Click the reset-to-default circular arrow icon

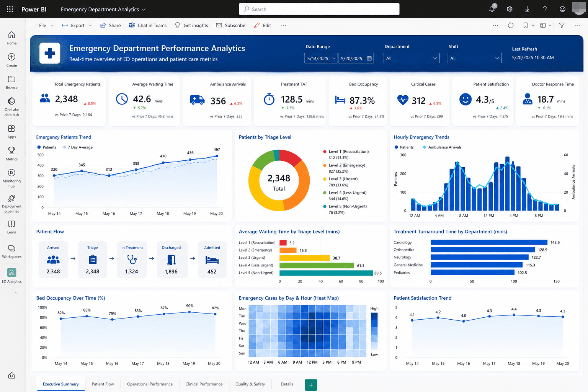coord(511,25)
